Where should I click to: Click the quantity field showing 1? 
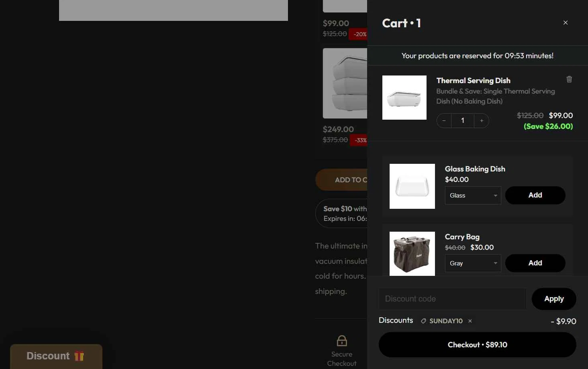463,120
